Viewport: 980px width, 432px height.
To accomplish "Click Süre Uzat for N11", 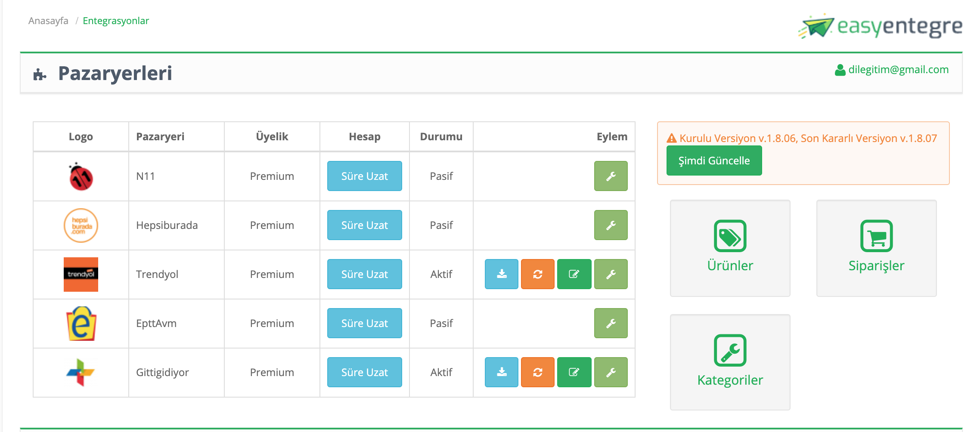I will click(x=365, y=176).
